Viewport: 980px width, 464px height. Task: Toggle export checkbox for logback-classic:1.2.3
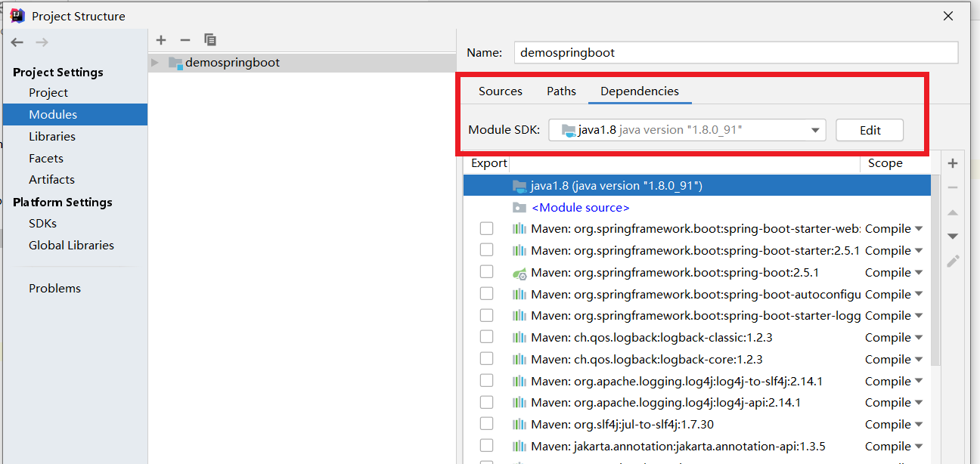tap(486, 337)
